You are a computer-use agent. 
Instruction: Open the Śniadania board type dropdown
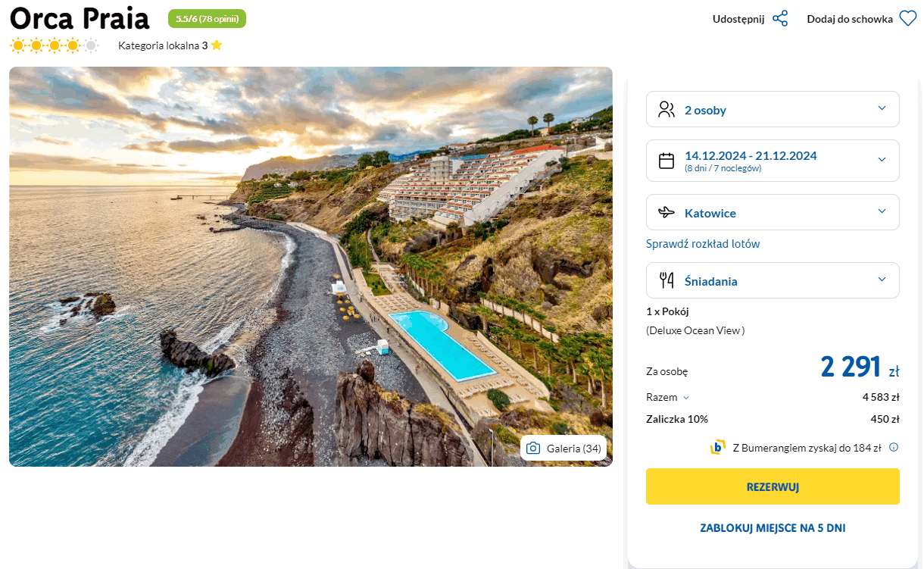pyautogui.click(x=882, y=280)
